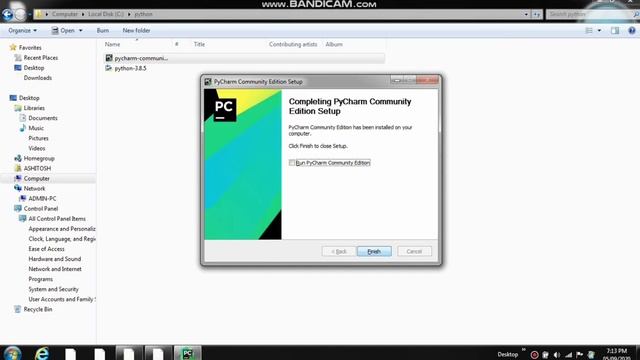This screenshot has height=360, width=640.
Task: Launch Internet Explorer from taskbar
Action: click(x=42, y=353)
